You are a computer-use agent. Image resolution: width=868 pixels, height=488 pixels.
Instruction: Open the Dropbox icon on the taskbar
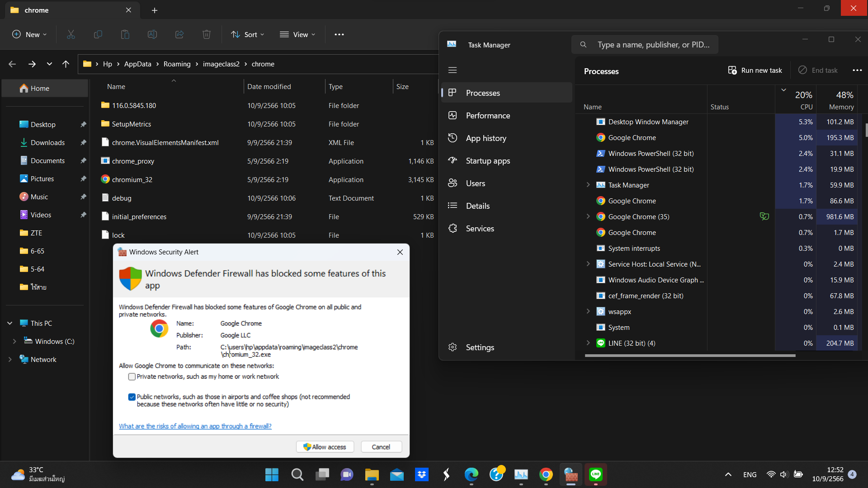click(x=422, y=474)
